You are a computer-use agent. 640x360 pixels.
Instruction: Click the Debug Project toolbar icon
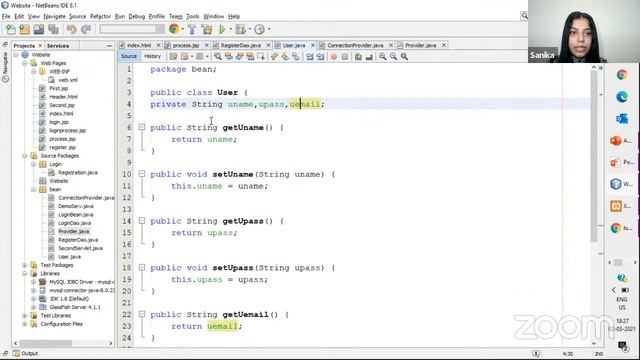click(240, 29)
